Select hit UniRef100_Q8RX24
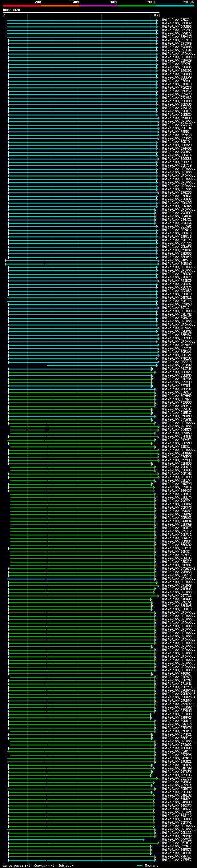The height and width of the screenshot is (868, 197). (x=177, y=20)
